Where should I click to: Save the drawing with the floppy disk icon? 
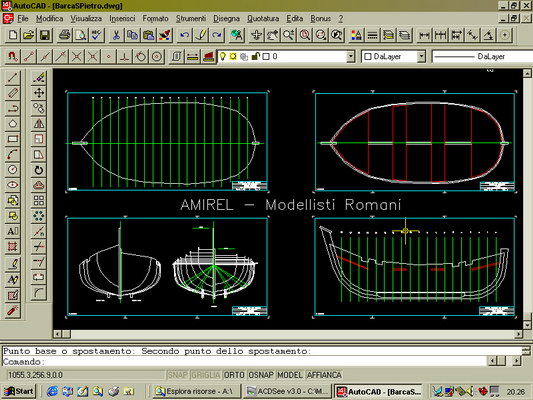pos(45,35)
